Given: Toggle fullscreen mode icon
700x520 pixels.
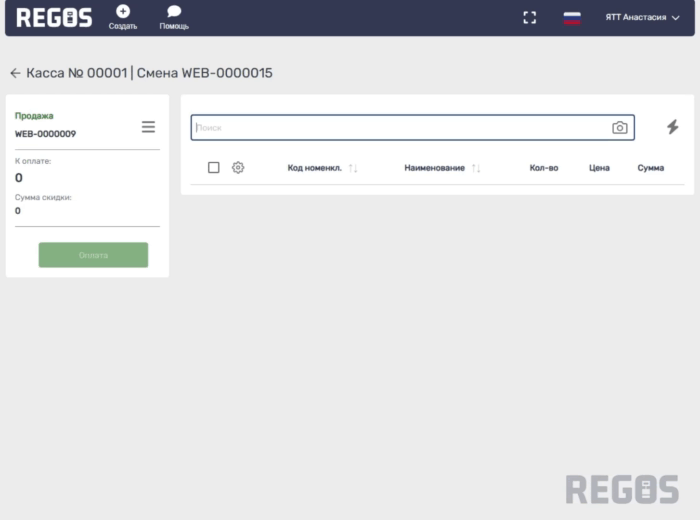Looking at the screenshot, I should pos(530,17).
